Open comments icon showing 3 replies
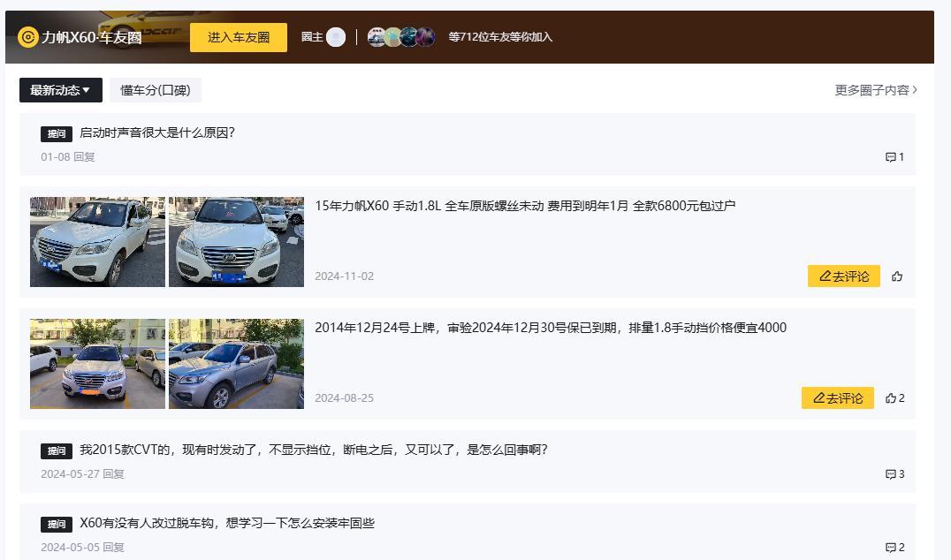The image size is (951, 560). coord(894,474)
